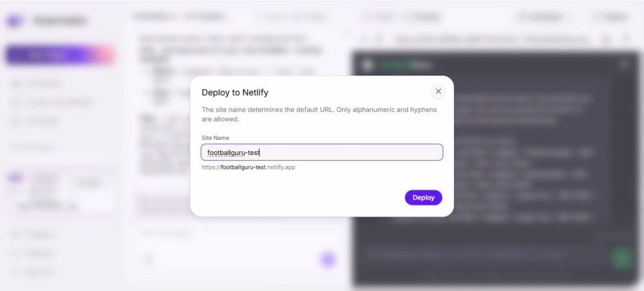
Task: Click the purple-pink gradient sidebar button
Action: coord(60,55)
